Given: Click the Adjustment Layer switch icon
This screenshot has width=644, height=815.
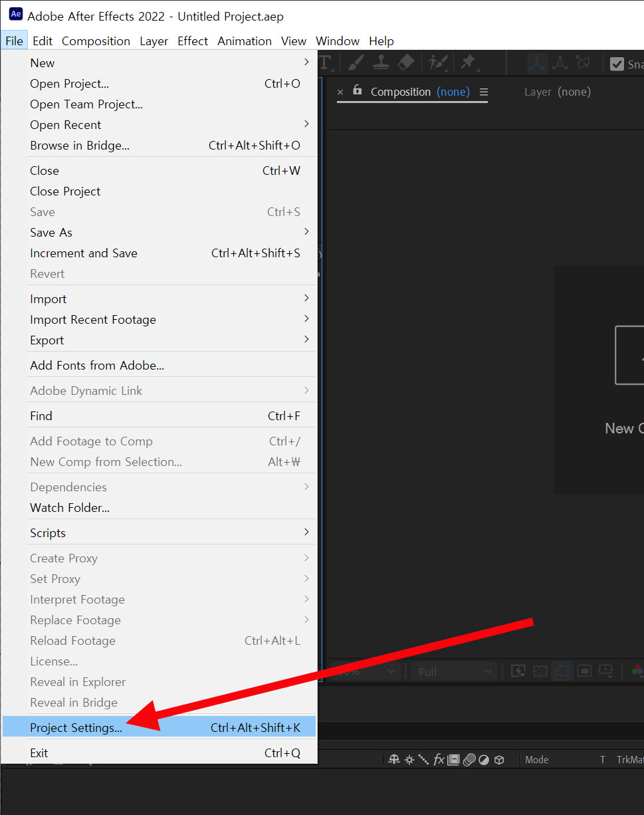Looking at the screenshot, I should point(484,760).
